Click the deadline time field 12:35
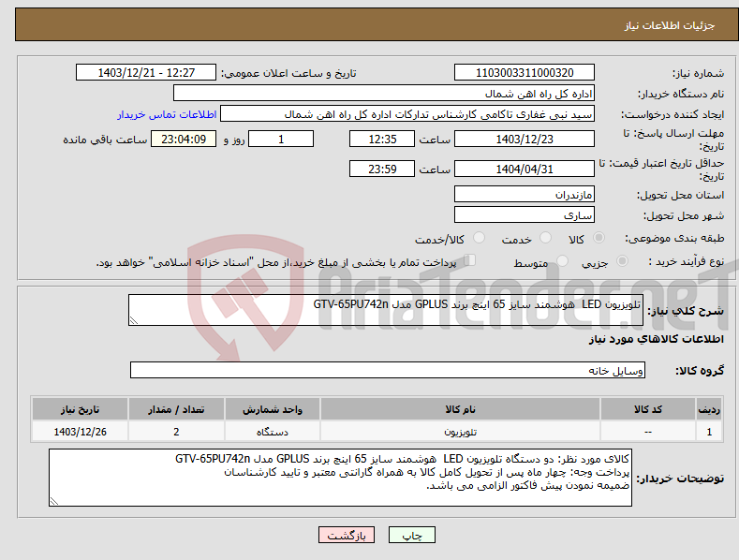Viewport: 739px width, 560px height. (x=382, y=139)
